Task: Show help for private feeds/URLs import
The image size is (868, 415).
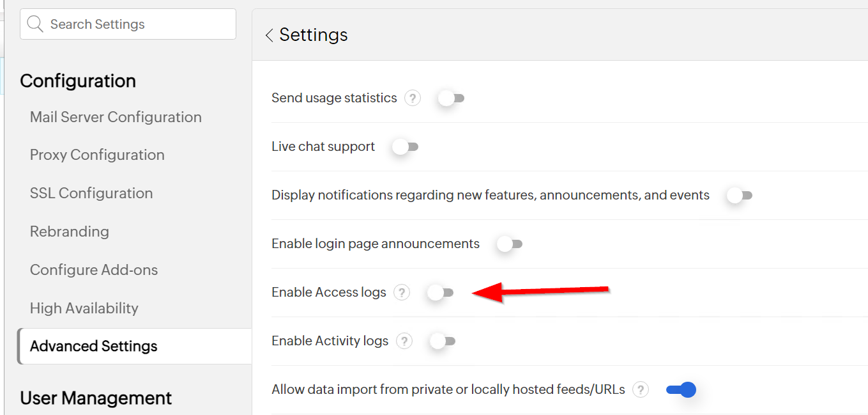Action: tap(641, 389)
